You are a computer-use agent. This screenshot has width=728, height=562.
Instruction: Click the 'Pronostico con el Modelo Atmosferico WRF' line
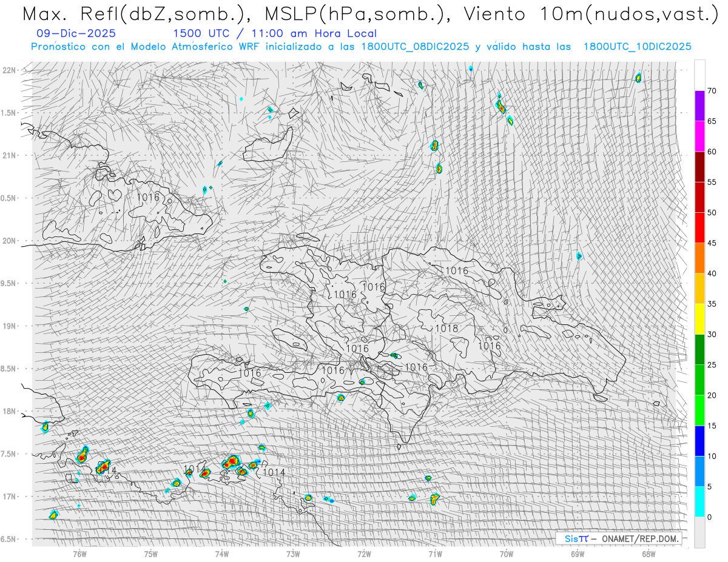coord(361,47)
